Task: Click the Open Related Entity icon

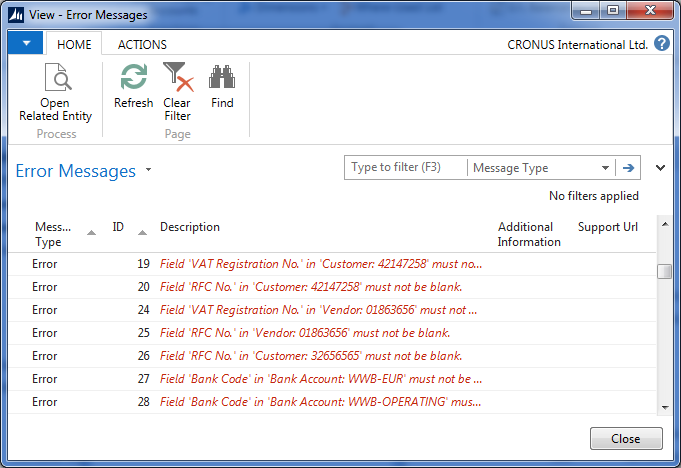Action: tap(55, 79)
